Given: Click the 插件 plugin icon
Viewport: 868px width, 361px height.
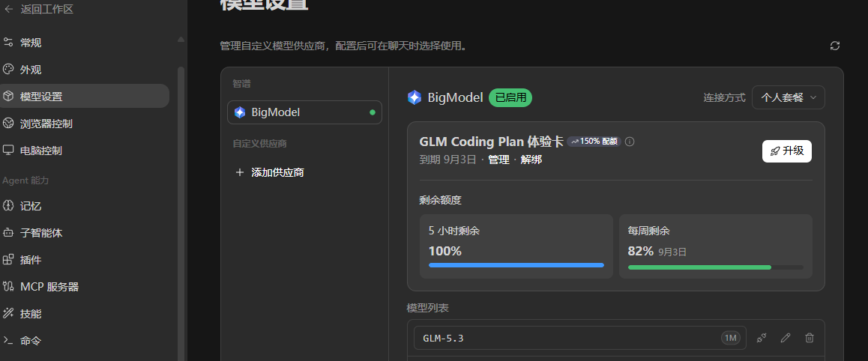Looking at the screenshot, I should click(8, 260).
